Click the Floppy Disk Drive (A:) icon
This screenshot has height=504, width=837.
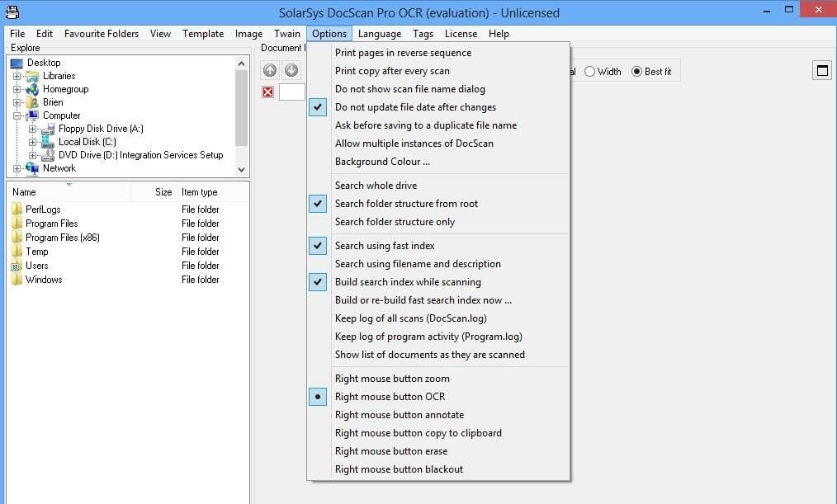[48, 129]
